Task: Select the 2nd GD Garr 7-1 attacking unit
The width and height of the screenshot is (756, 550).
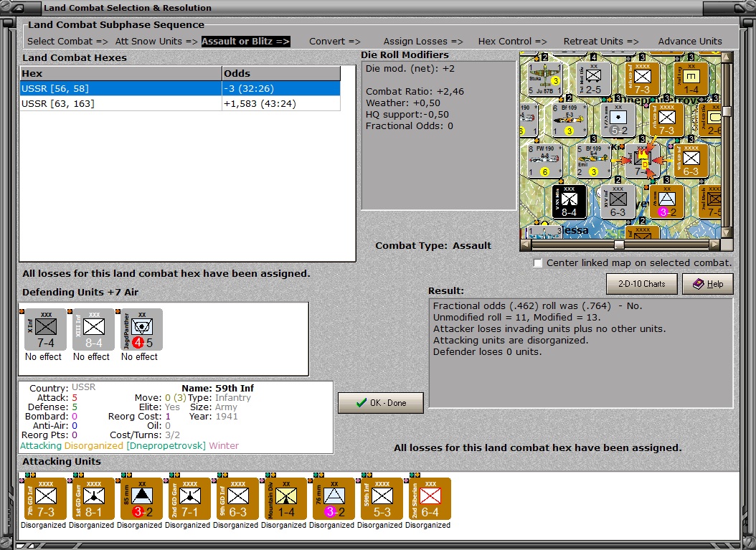Action: click(189, 498)
